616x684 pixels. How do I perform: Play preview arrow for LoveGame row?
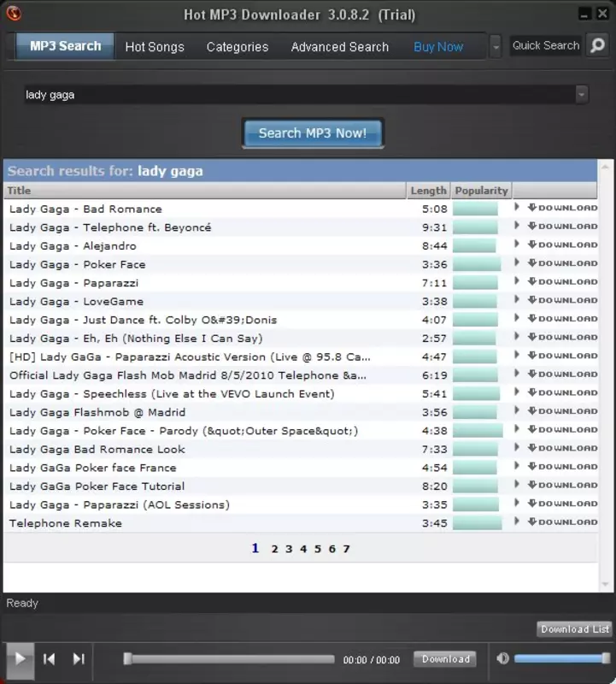pyautogui.click(x=517, y=300)
